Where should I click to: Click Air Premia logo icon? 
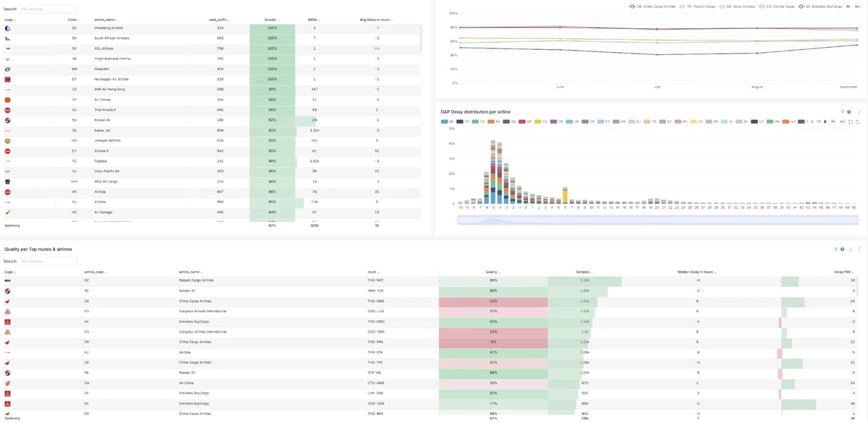pyautogui.click(x=7, y=99)
